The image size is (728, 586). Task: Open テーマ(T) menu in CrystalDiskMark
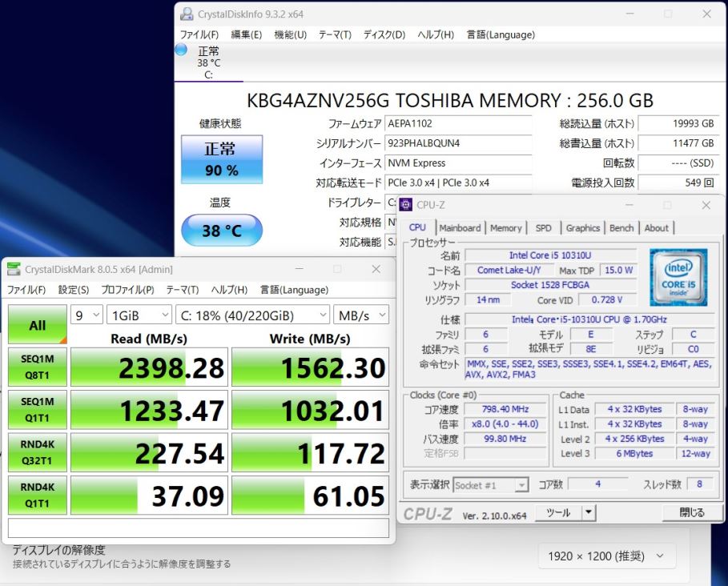click(x=183, y=290)
